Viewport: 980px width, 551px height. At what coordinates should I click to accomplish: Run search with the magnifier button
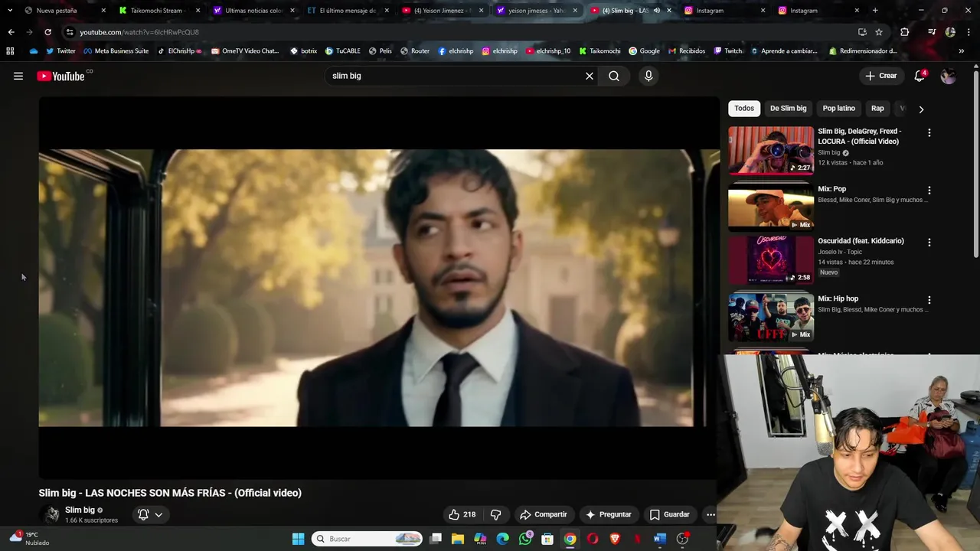(x=614, y=76)
